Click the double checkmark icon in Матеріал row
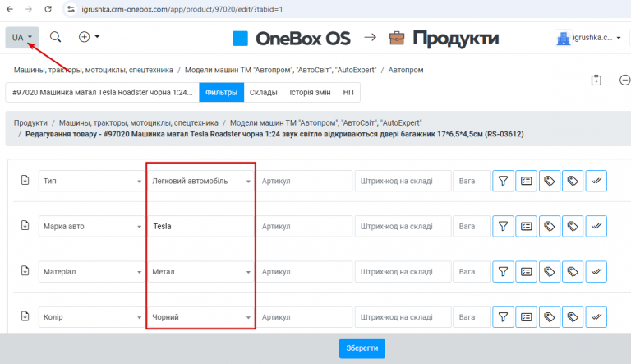Screen dimensions: 631x364 (596, 272)
